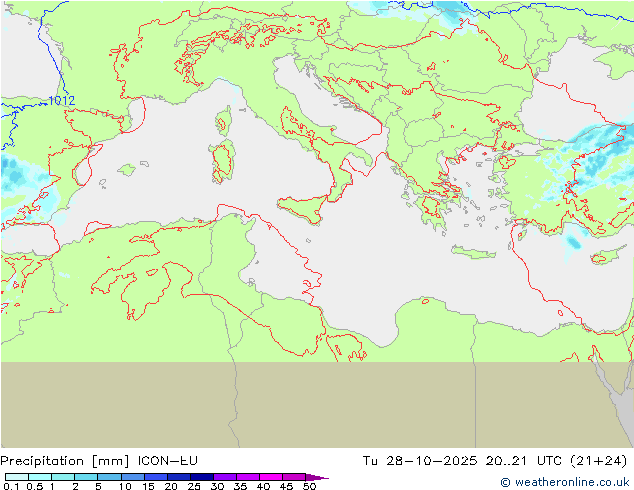Click the legend value label '10'

click(x=125, y=486)
